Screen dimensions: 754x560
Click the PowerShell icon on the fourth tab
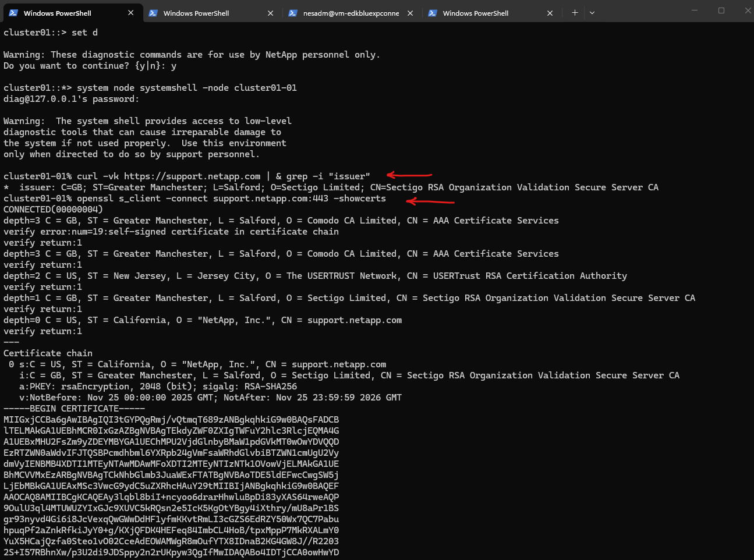[433, 13]
